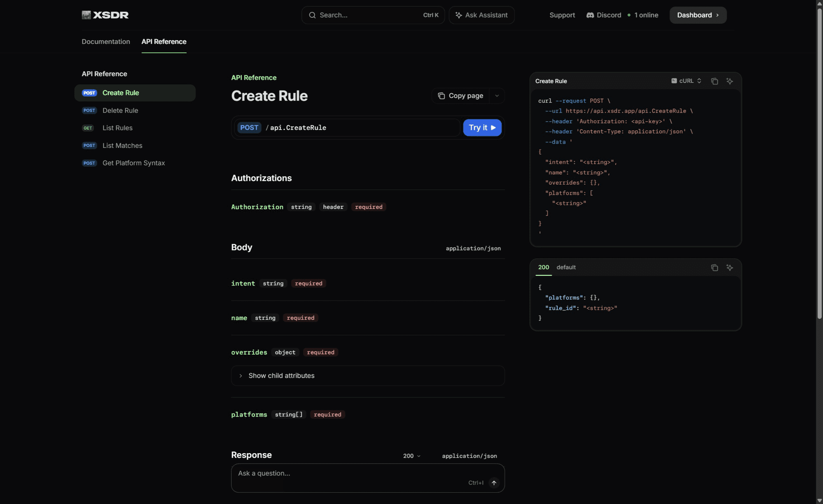Click the Ask a question input box

coord(368,478)
